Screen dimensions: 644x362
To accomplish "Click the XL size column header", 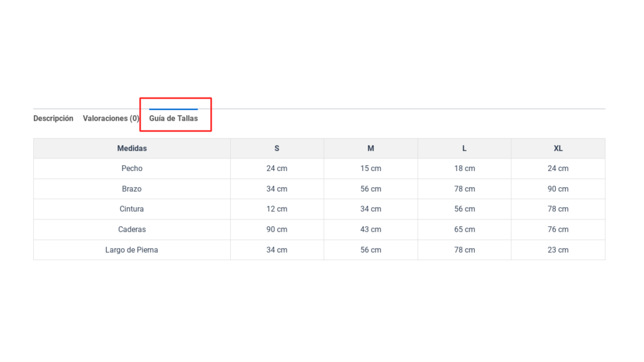I will click(x=558, y=148).
